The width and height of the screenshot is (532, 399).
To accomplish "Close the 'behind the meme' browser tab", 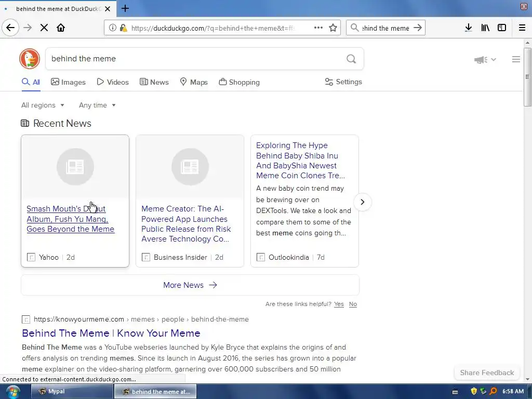I will point(108,9).
